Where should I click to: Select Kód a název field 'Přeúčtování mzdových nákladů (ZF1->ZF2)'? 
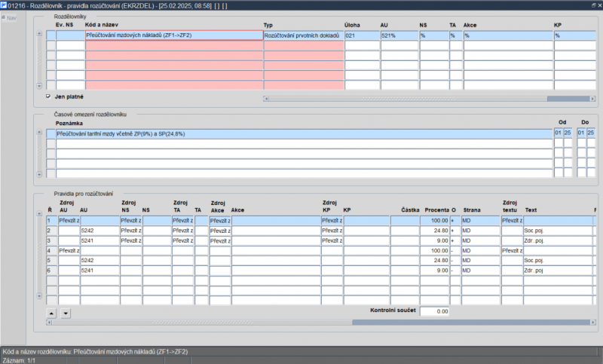[x=174, y=35]
